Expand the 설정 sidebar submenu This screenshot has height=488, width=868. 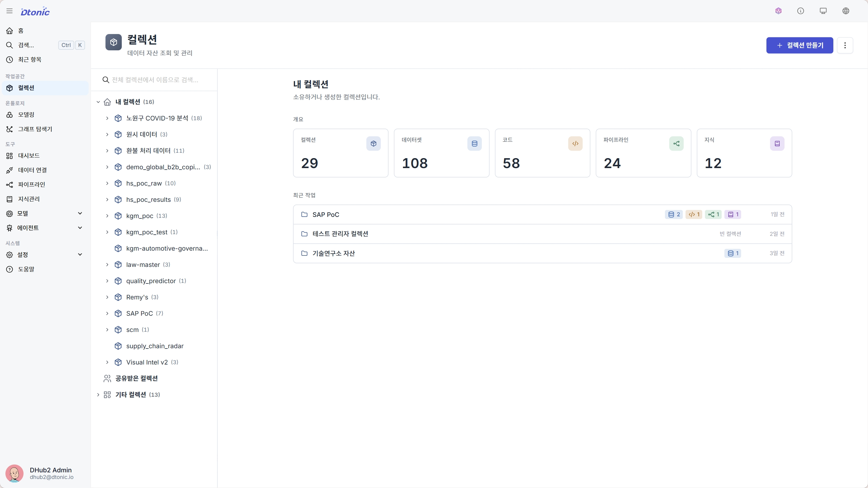pyautogui.click(x=80, y=254)
